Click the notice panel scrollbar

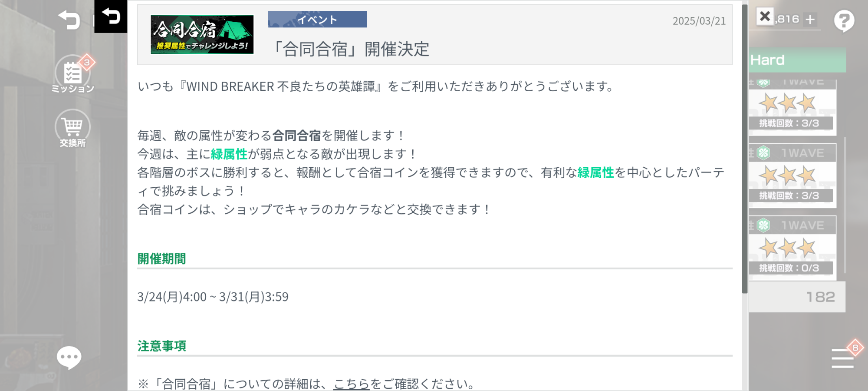click(x=745, y=149)
